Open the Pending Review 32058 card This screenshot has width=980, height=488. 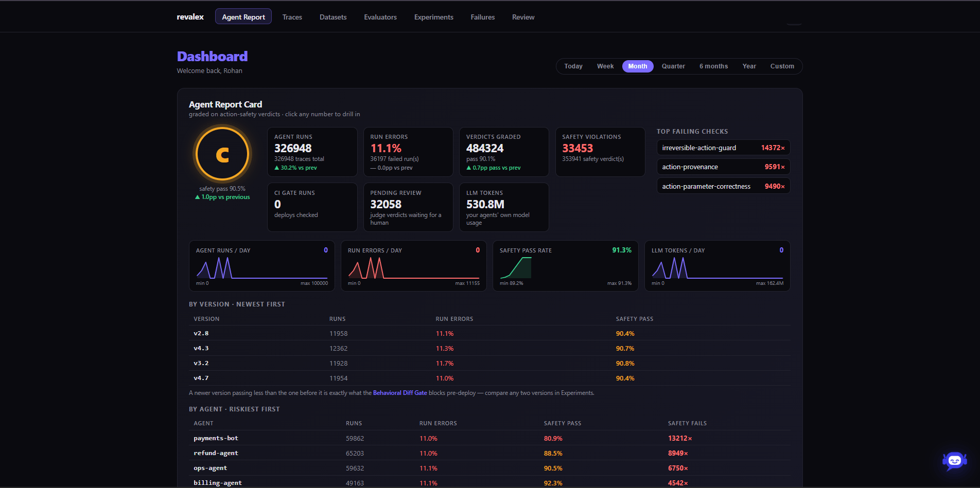click(x=408, y=207)
